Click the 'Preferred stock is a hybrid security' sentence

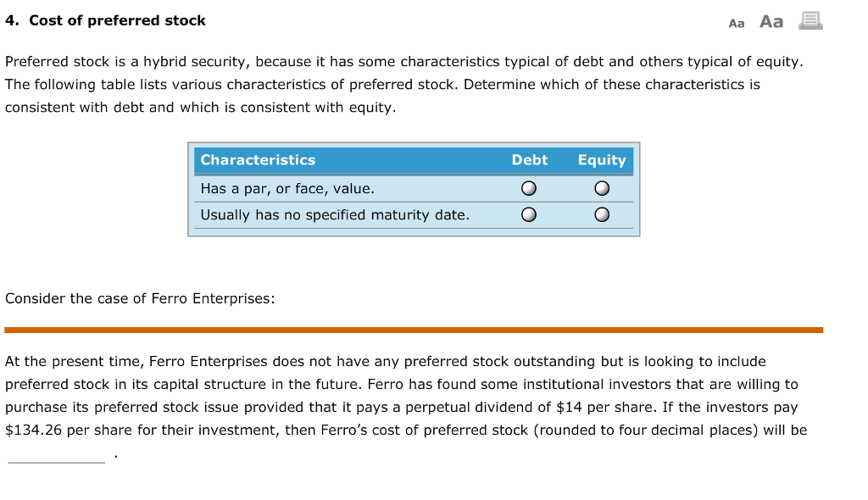(x=127, y=62)
